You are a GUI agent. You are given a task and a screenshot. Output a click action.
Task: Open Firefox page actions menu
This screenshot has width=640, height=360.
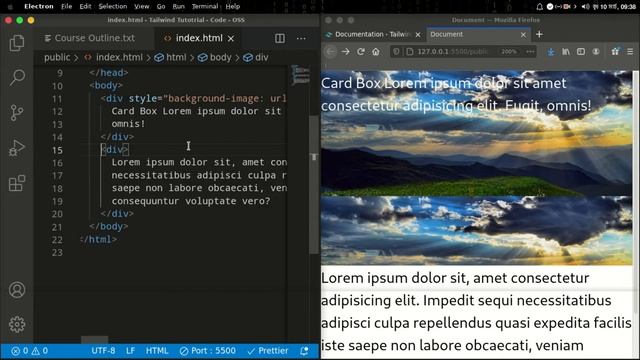pos(530,52)
